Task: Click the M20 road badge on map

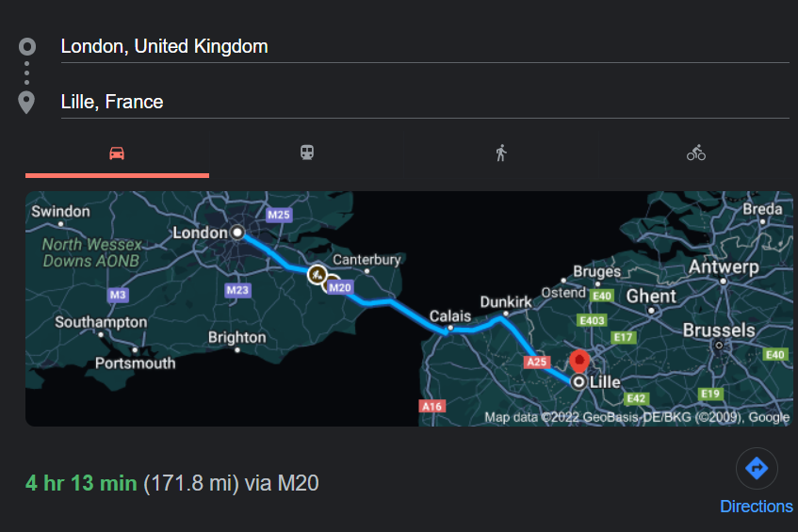Action: coord(341,287)
